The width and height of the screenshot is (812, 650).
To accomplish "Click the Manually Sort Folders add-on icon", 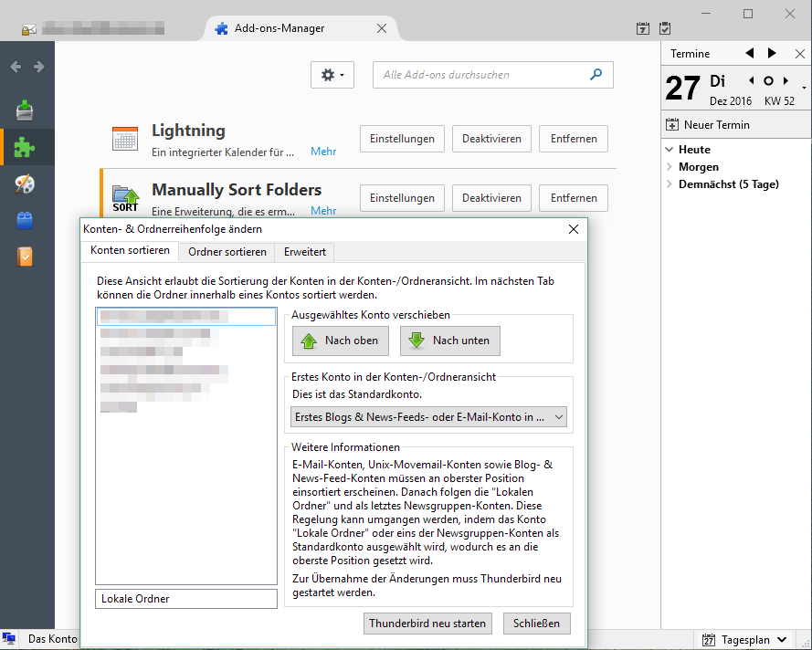I will 125,198.
